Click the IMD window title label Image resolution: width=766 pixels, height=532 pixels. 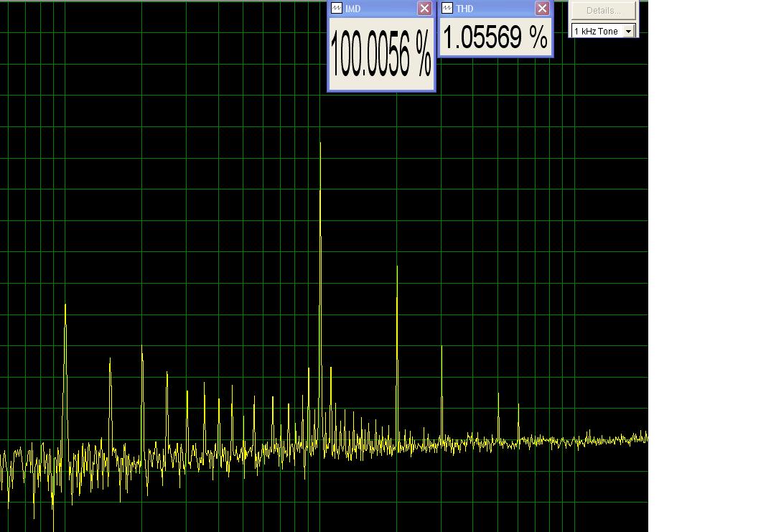(x=352, y=9)
